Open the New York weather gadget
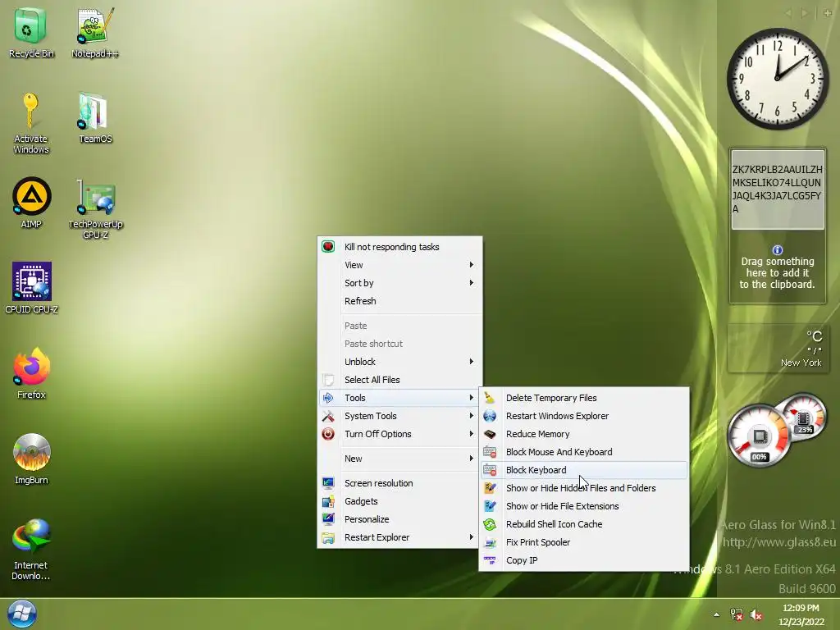This screenshot has width=840, height=630. point(777,348)
